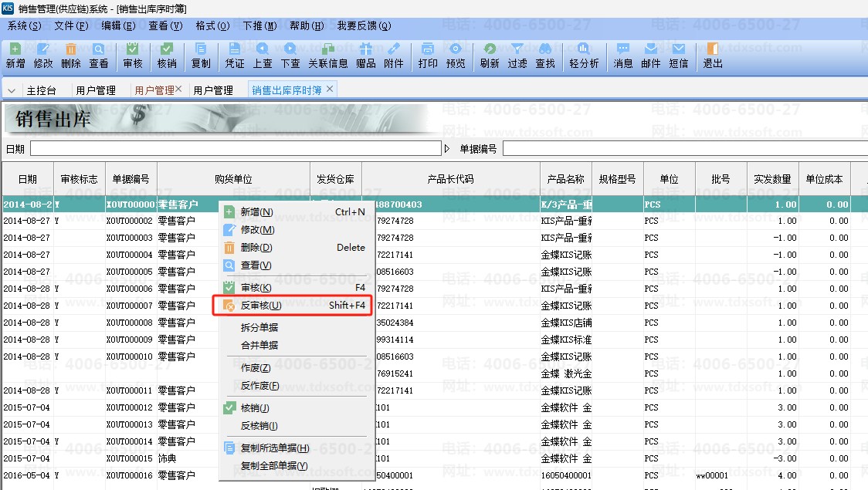Click the 过滤 (Filter) toolbar icon
The image size is (868, 490).
coord(517,55)
